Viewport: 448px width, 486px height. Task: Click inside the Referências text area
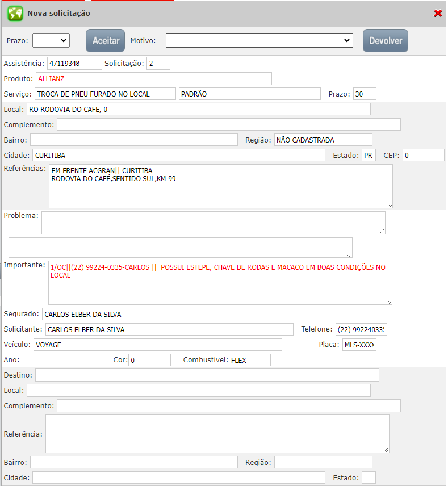click(x=220, y=186)
